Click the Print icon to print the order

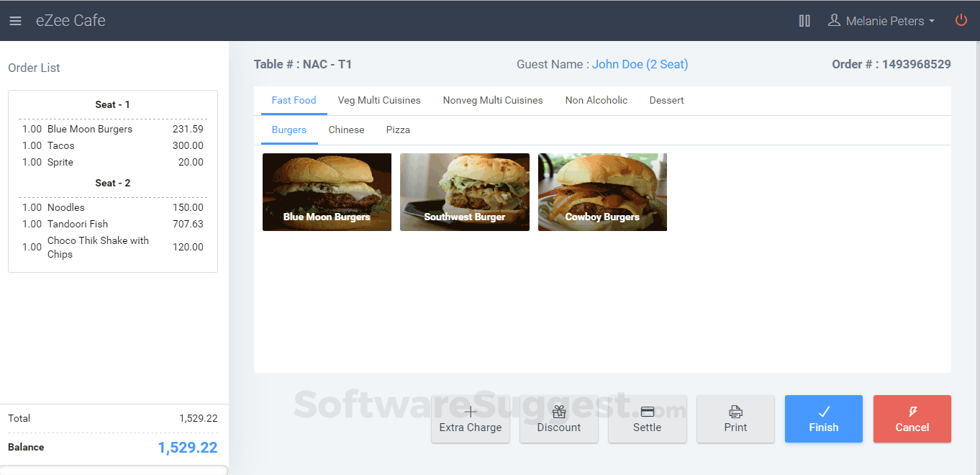point(735,412)
